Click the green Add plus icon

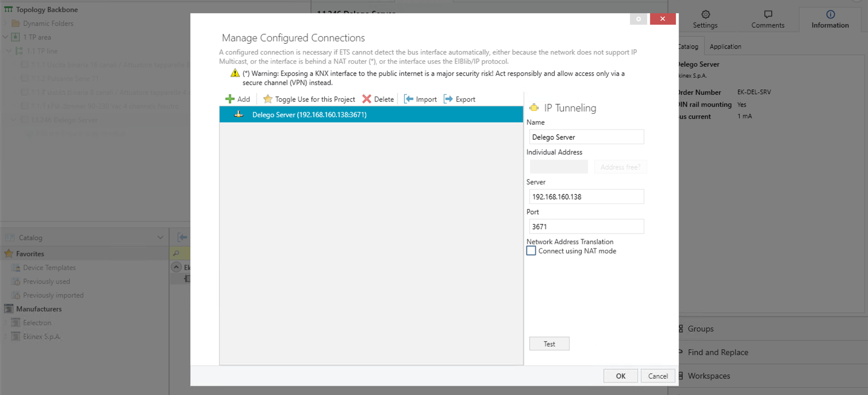coord(230,99)
